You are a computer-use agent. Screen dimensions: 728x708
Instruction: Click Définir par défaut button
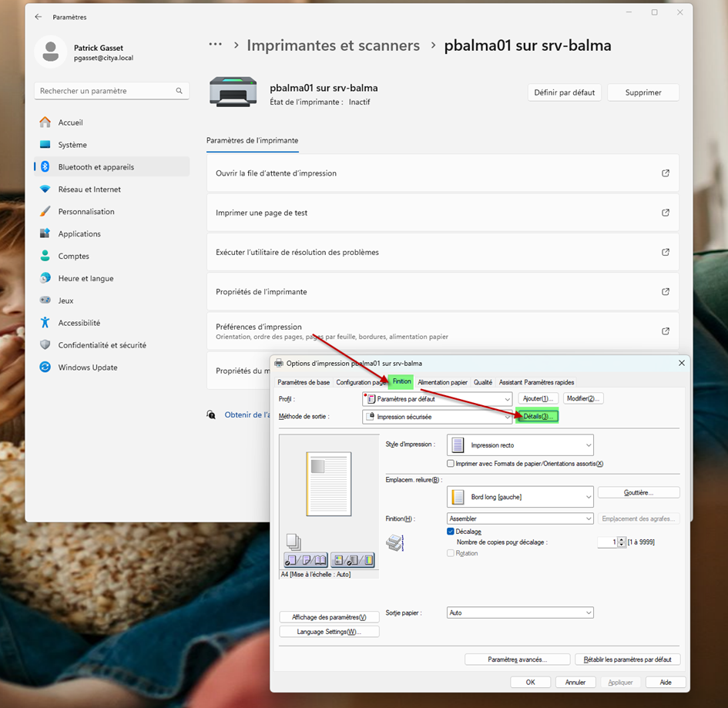tap(565, 92)
